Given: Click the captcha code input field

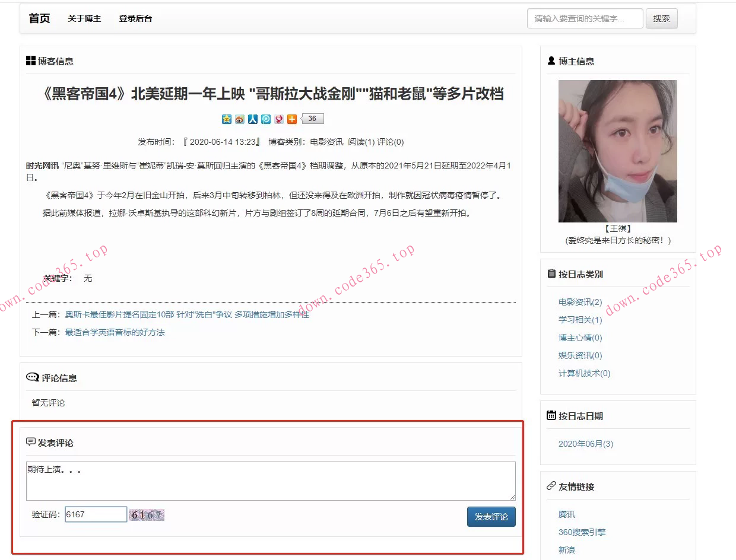Looking at the screenshot, I should [95, 514].
